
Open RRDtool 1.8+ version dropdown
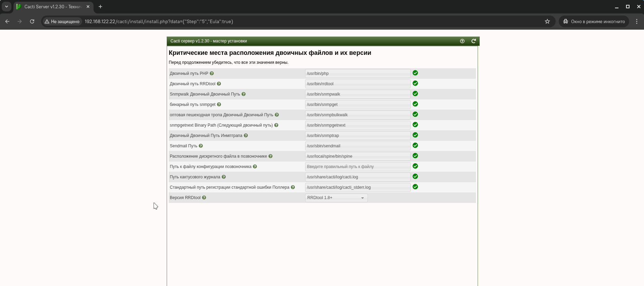(336, 198)
